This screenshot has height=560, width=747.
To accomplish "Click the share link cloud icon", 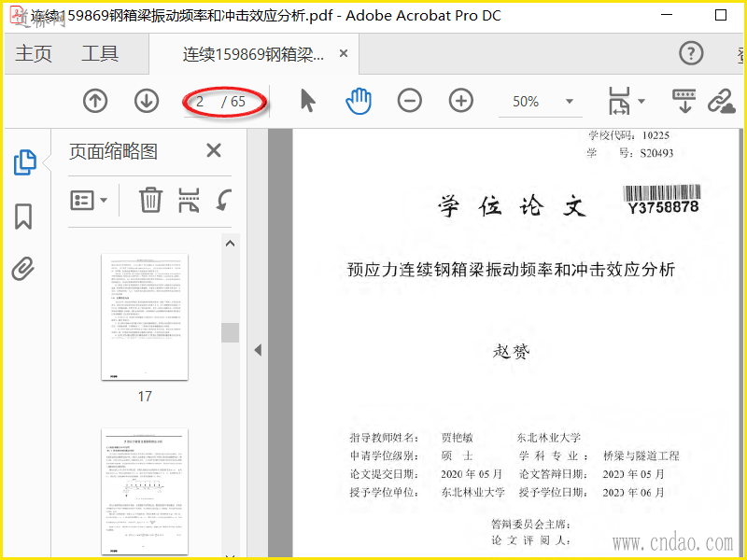I will [721, 101].
